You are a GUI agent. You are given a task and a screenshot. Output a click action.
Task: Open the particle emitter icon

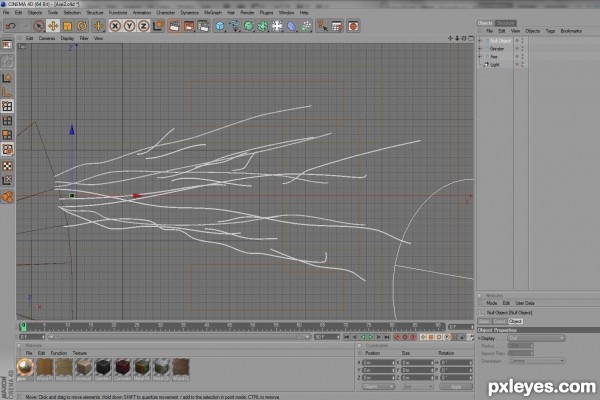point(306,26)
